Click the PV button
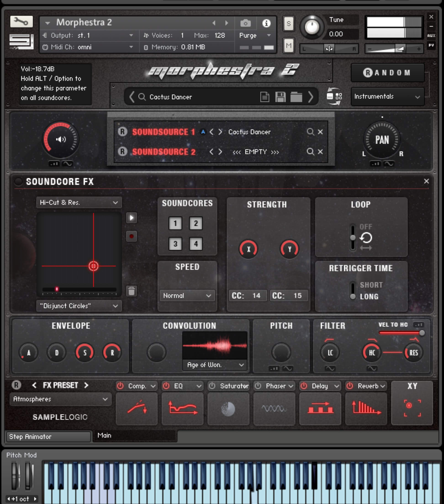The height and width of the screenshot is (504, 444). [x=431, y=45]
